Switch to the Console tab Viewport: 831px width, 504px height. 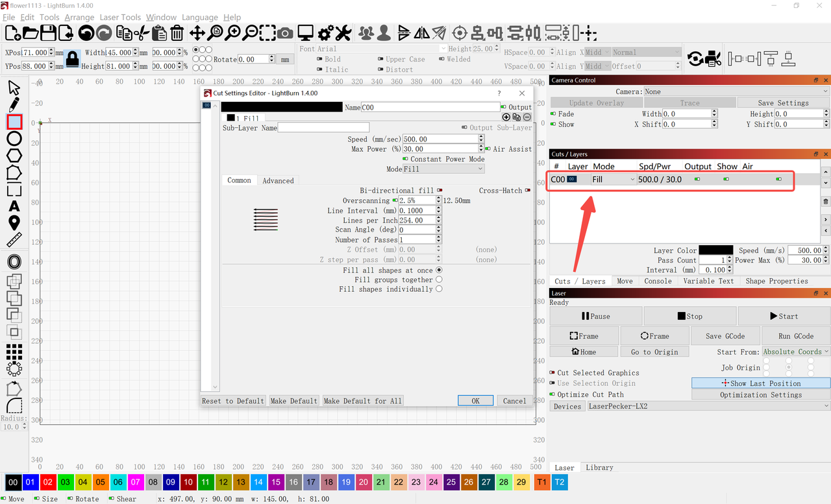(658, 280)
